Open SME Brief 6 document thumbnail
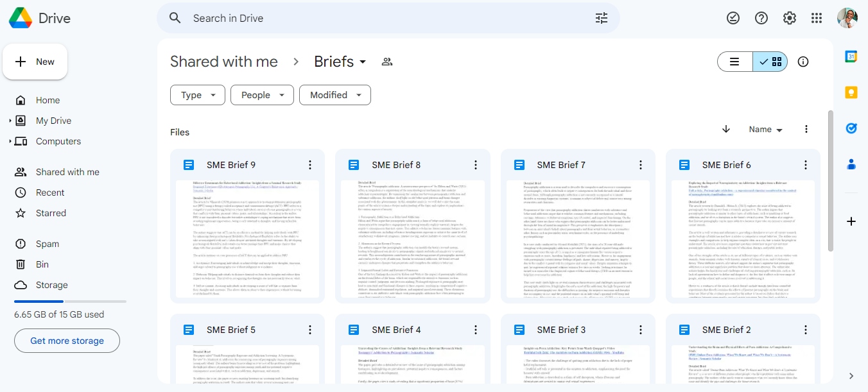 pyautogui.click(x=743, y=239)
